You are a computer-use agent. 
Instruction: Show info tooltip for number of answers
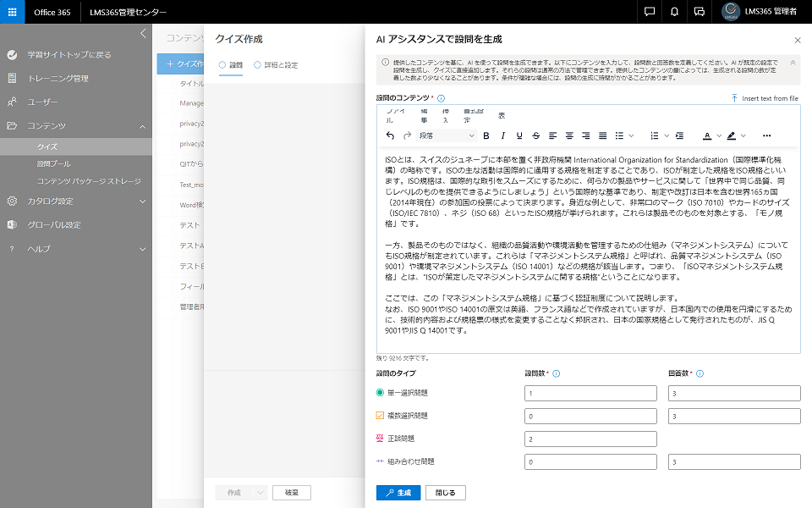[x=700, y=373]
